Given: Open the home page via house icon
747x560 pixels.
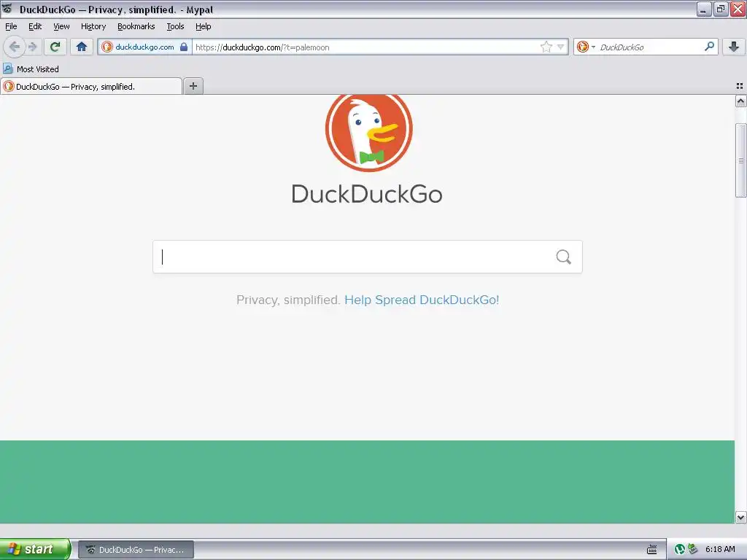Looking at the screenshot, I should coord(82,47).
